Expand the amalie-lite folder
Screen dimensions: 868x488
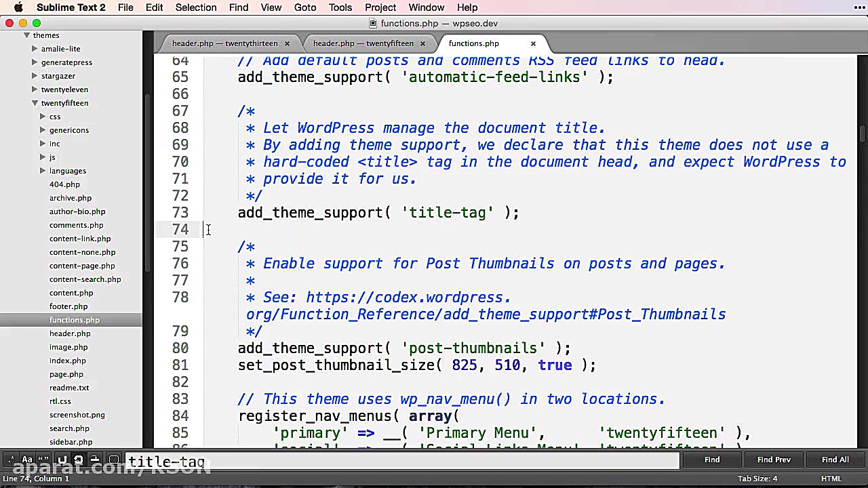pos(35,49)
